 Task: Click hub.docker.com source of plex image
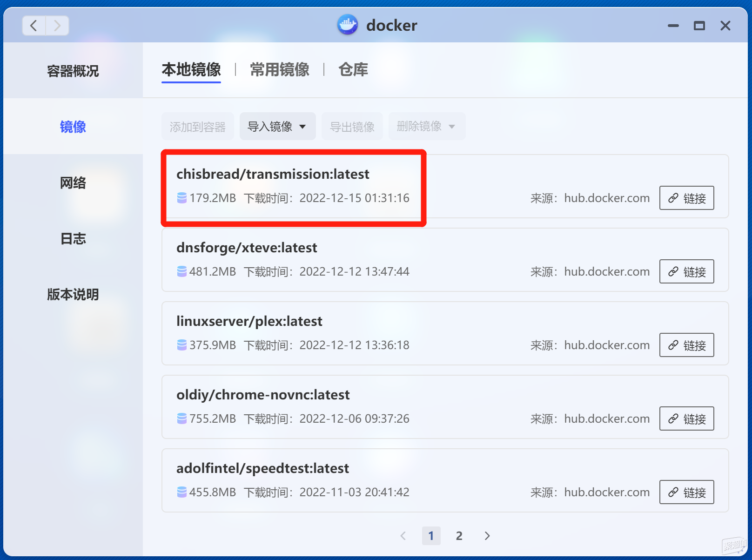tap(607, 345)
